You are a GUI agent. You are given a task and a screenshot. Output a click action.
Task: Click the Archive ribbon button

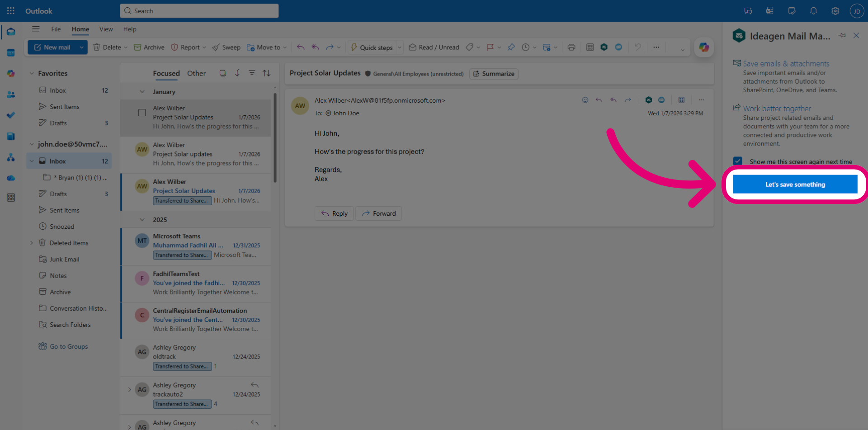click(x=149, y=47)
